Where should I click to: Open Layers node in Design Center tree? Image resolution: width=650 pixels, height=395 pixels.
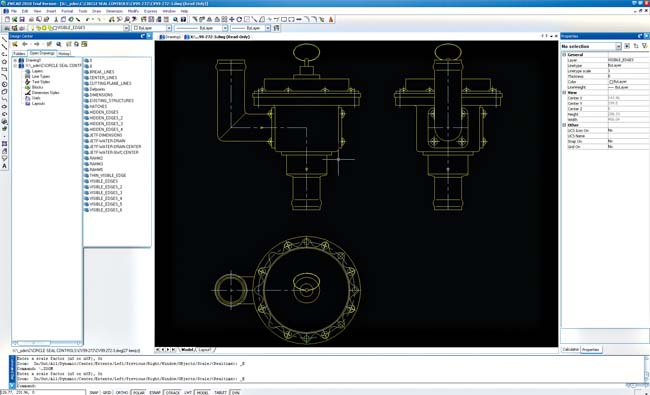tap(37, 71)
